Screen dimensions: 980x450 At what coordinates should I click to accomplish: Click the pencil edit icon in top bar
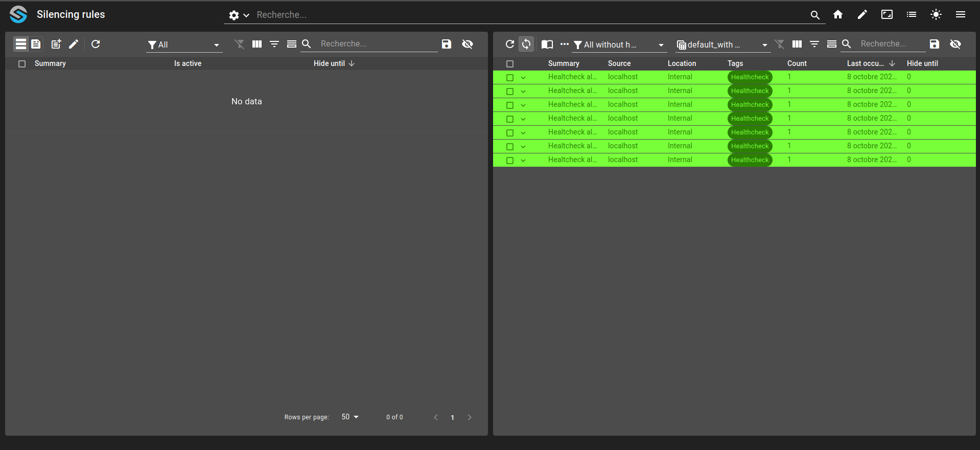(862, 15)
